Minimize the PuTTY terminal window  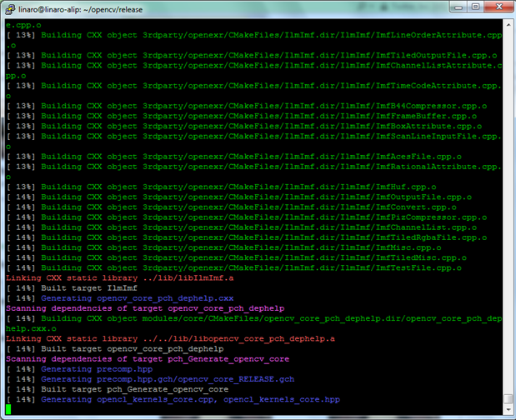(x=458, y=7)
